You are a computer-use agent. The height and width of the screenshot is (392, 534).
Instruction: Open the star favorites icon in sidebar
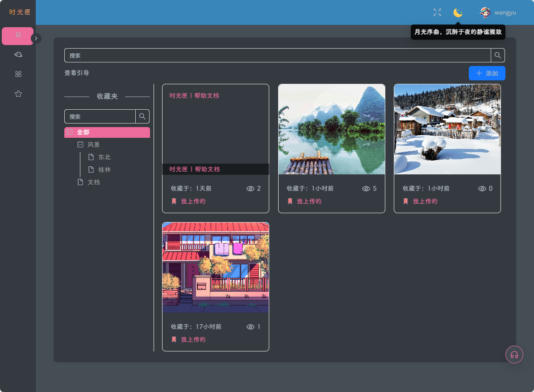[18, 94]
